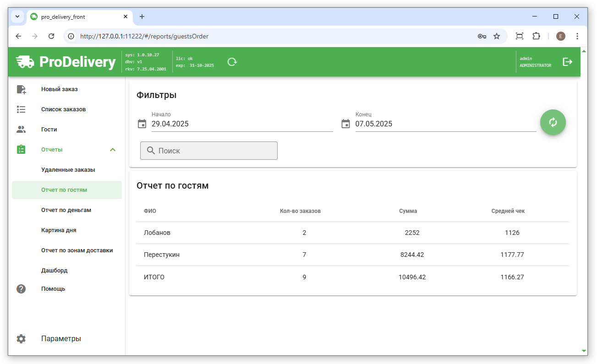Image resolution: width=597 pixels, height=364 pixels.
Task: Open Удаленные заказы report
Action: [68, 170]
